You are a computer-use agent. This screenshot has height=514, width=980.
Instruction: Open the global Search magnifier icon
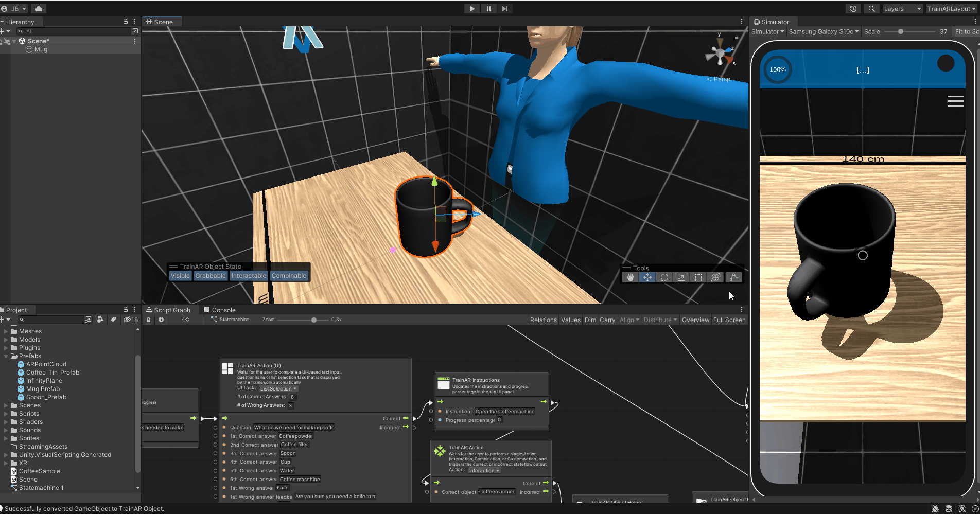[871, 9]
